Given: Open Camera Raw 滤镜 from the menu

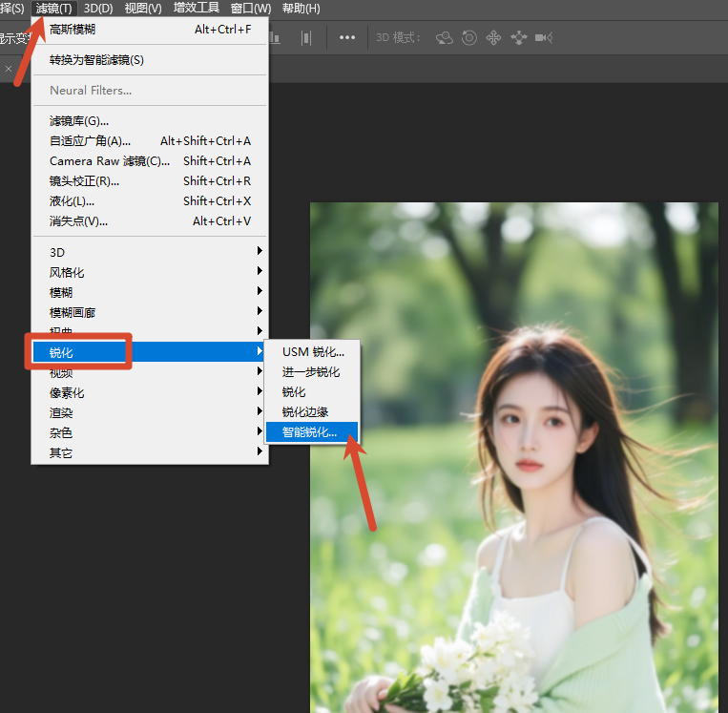Looking at the screenshot, I should pyautogui.click(x=110, y=161).
